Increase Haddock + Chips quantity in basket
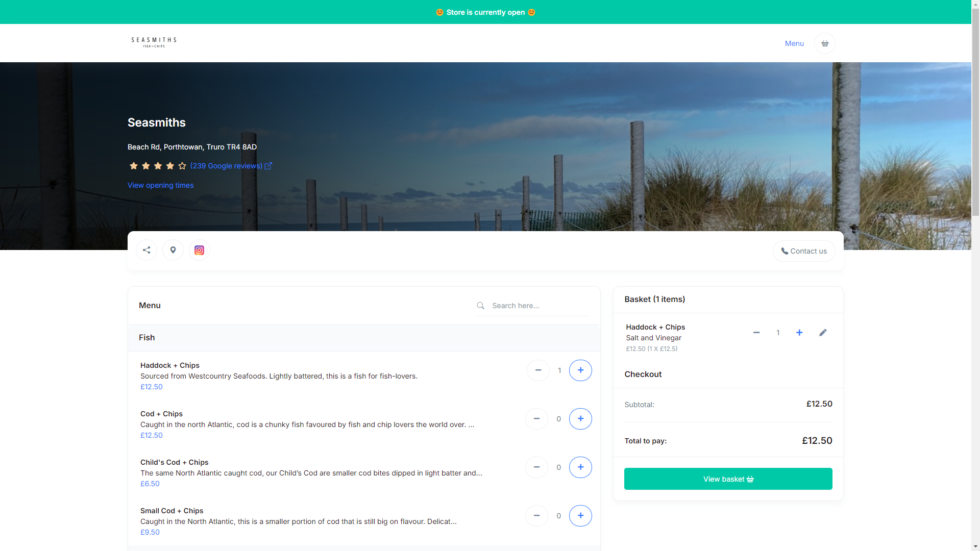The width and height of the screenshot is (980, 551). click(x=799, y=333)
